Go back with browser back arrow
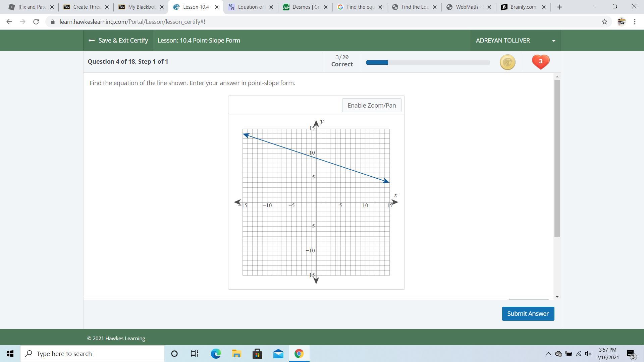Screen dimensions: 644x362 coord(9,22)
